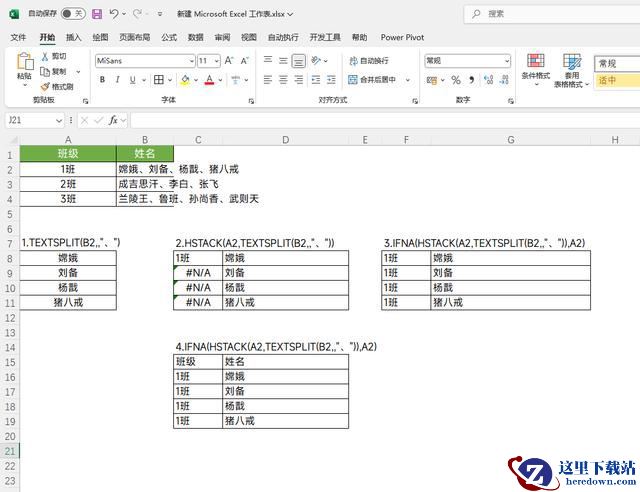Screen dimensions: 640x492
Task: Apply the 适中 cell style
Action: 617,80
